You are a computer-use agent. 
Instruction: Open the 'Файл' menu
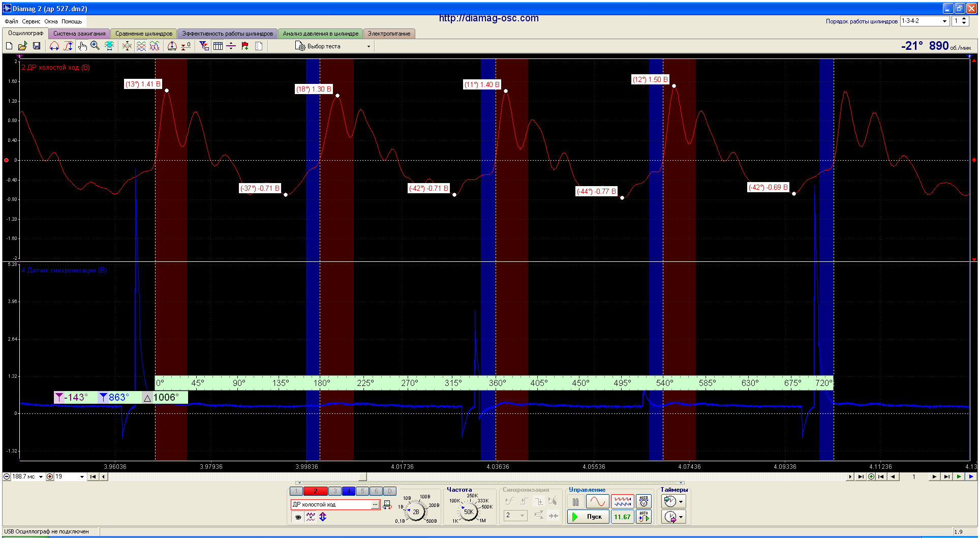click(11, 21)
